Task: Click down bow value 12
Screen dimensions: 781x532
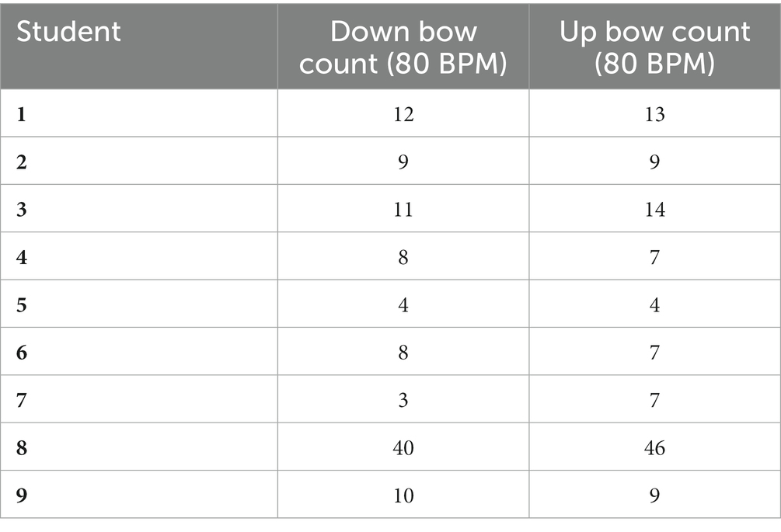Action: coord(403,114)
